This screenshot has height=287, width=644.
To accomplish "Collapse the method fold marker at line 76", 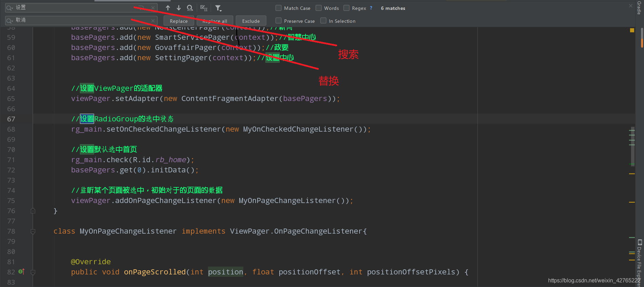I will (33, 211).
